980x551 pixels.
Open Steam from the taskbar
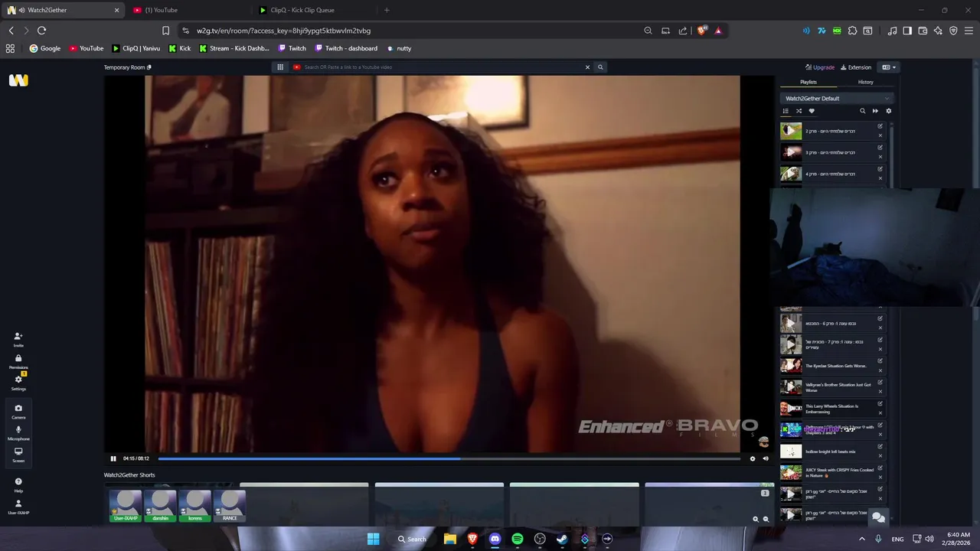562,539
